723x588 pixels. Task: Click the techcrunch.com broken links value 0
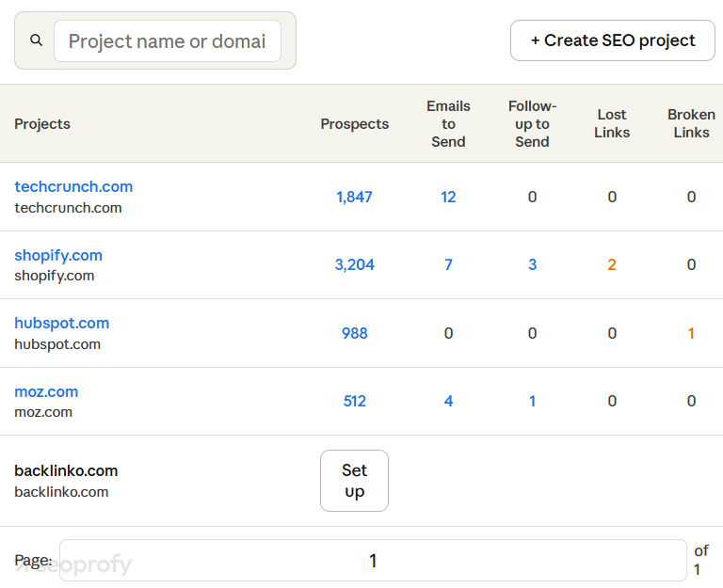pyautogui.click(x=691, y=198)
